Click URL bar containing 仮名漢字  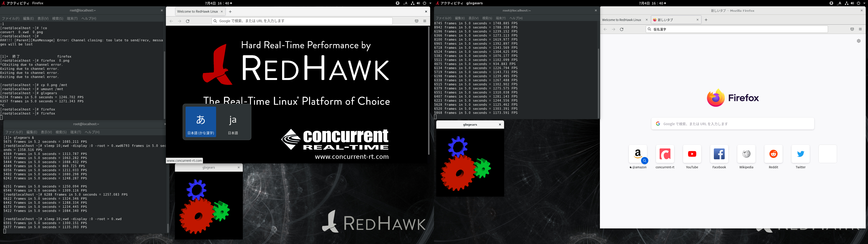(737, 29)
